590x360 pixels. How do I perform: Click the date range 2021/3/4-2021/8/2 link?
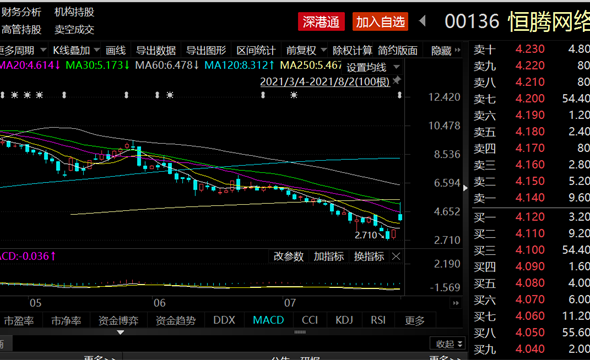(325, 82)
